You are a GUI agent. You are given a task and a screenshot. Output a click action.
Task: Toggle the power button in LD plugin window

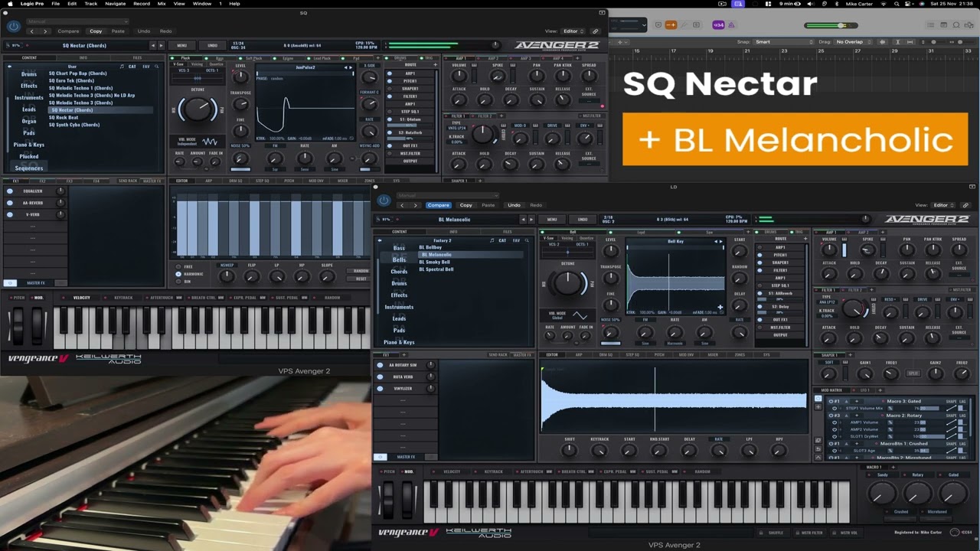[384, 201]
